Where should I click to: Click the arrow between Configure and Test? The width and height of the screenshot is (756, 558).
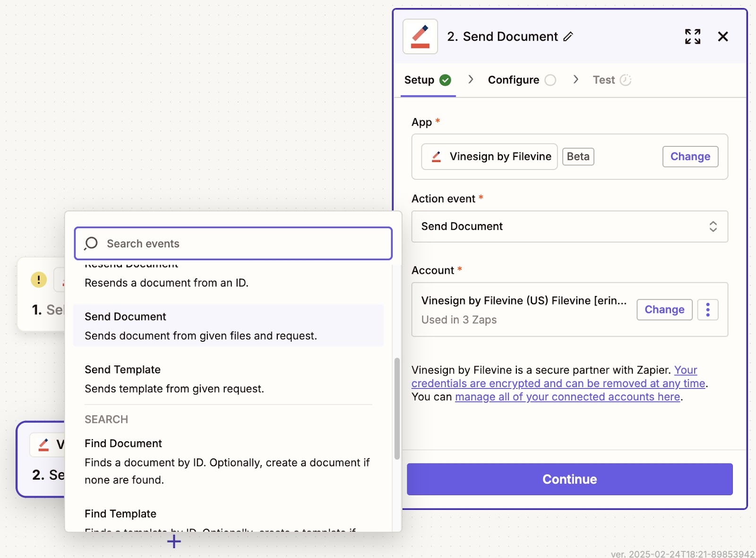[x=576, y=79]
